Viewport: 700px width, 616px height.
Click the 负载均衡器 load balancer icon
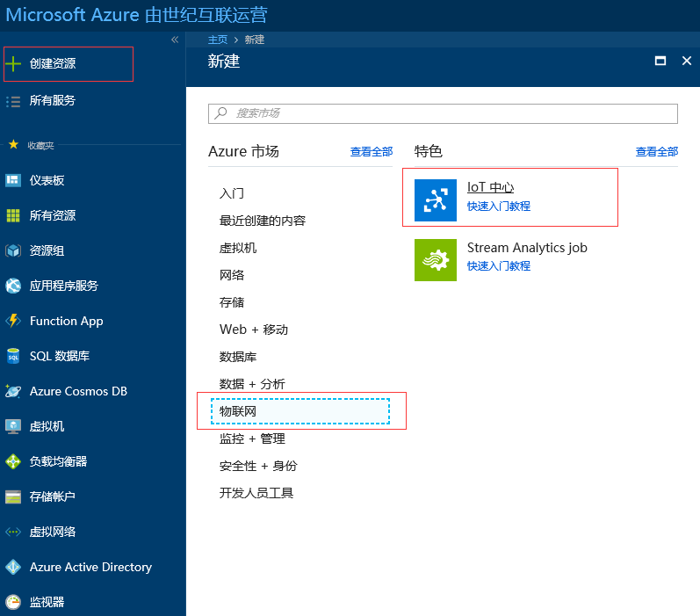click(x=13, y=461)
